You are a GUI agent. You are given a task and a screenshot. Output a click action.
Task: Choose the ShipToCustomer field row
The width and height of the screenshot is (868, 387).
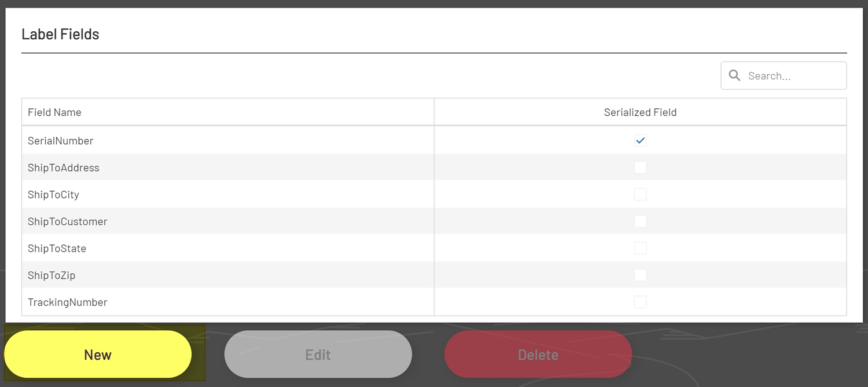(x=68, y=222)
